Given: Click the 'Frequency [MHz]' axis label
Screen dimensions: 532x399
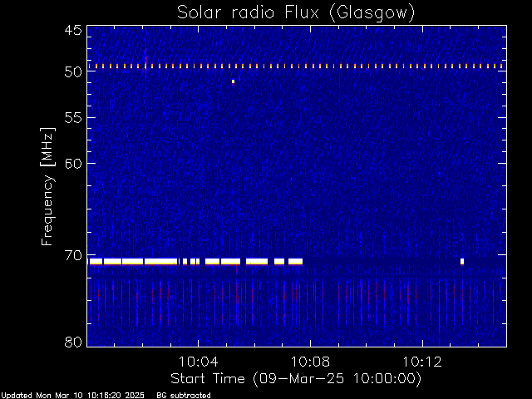Looking at the screenshot, I should 48,186.
